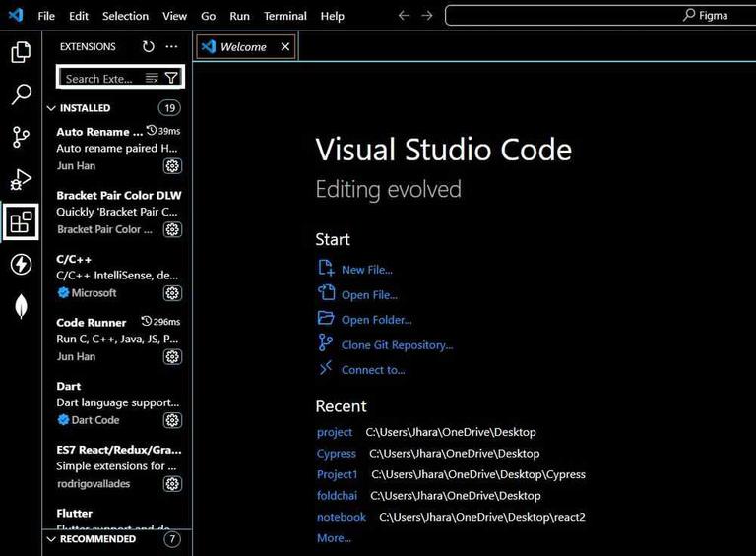
Task: Open the Selection menu
Action: 125,16
